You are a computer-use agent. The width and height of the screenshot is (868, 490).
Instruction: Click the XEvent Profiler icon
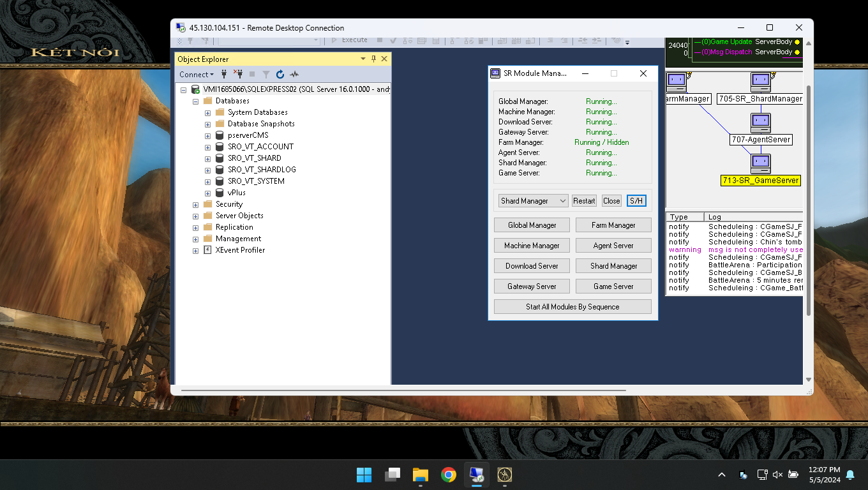(207, 250)
